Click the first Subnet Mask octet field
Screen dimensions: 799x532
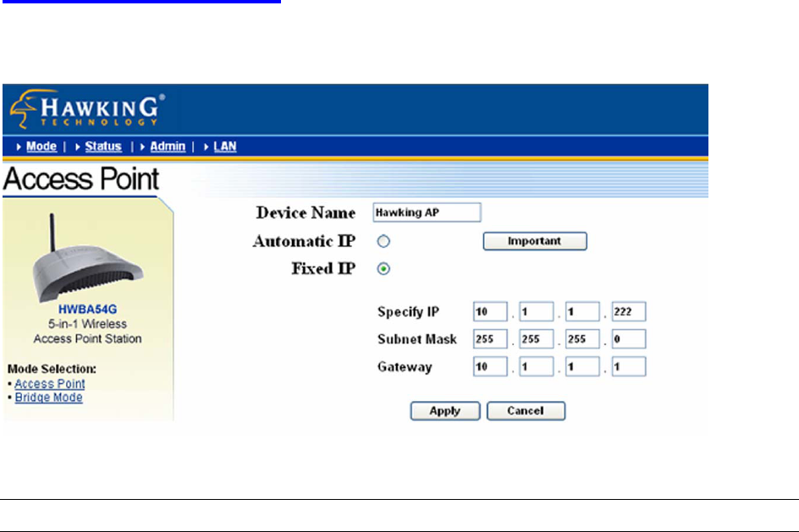tap(490, 339)
